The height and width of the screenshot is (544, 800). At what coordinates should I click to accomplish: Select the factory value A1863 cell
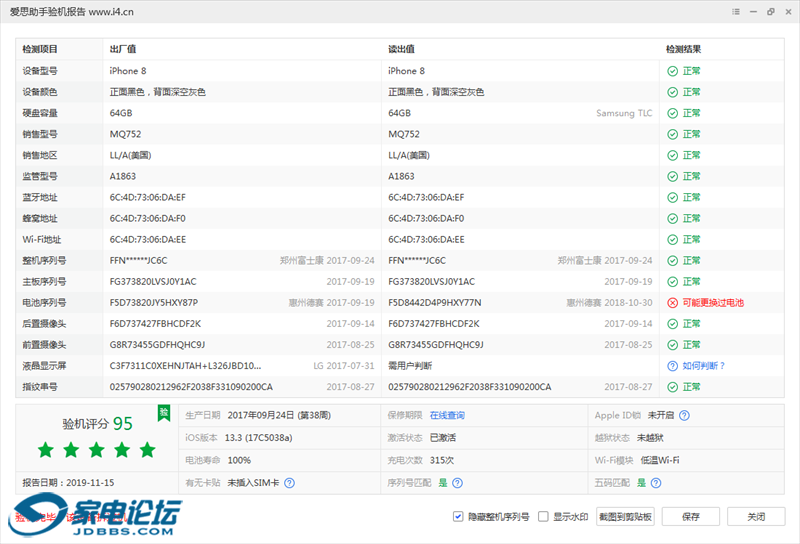coord(123,177)
